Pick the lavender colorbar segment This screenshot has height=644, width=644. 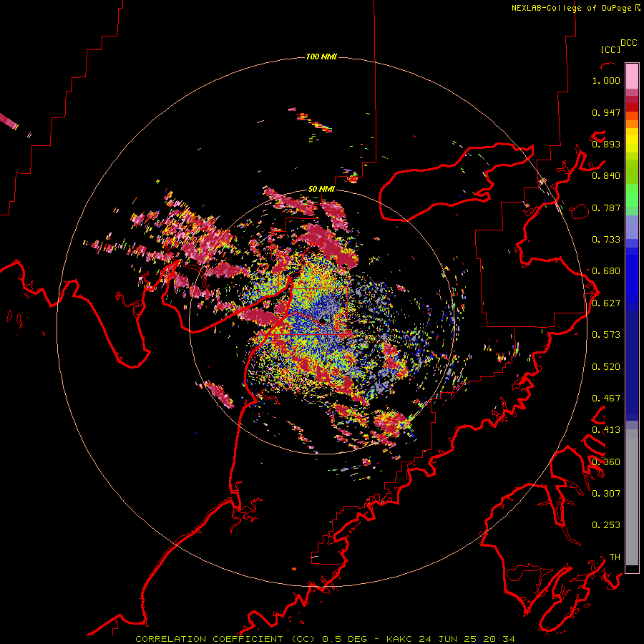point(632,228)
